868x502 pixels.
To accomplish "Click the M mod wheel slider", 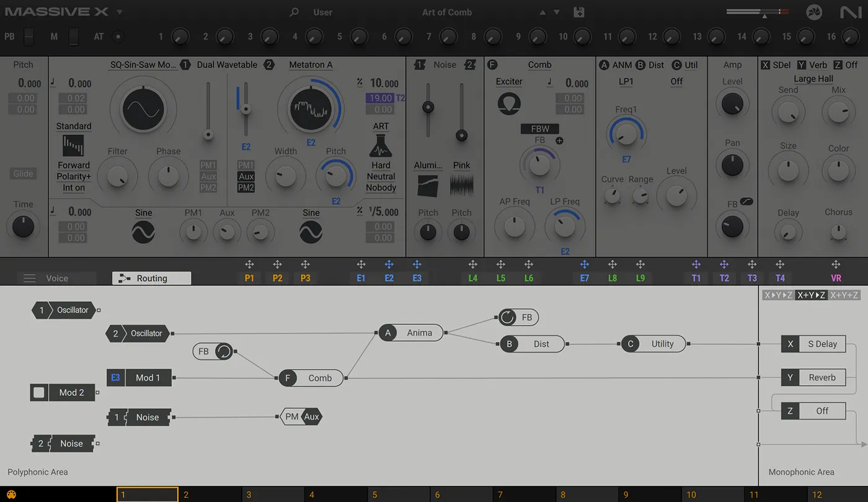I will pos(74,37).
